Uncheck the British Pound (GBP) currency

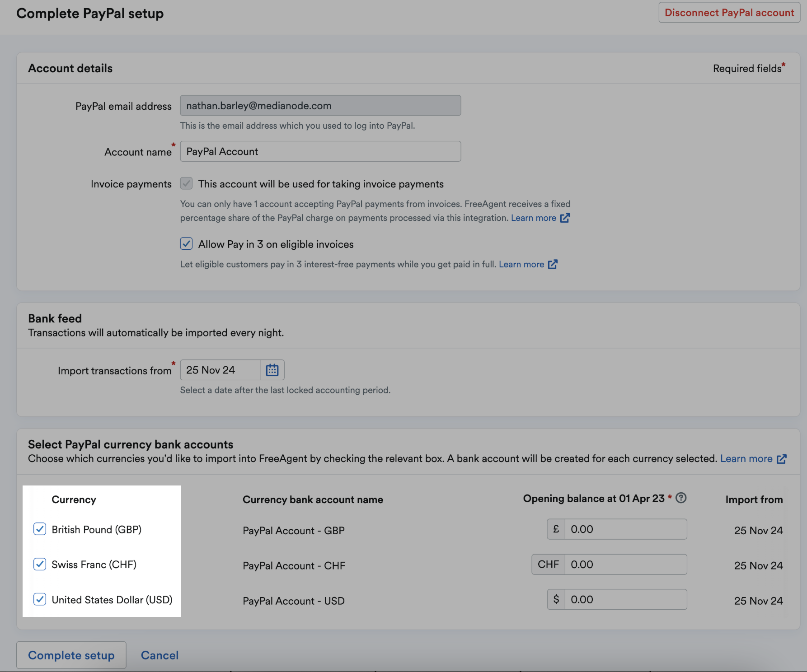tap(40, 529)
